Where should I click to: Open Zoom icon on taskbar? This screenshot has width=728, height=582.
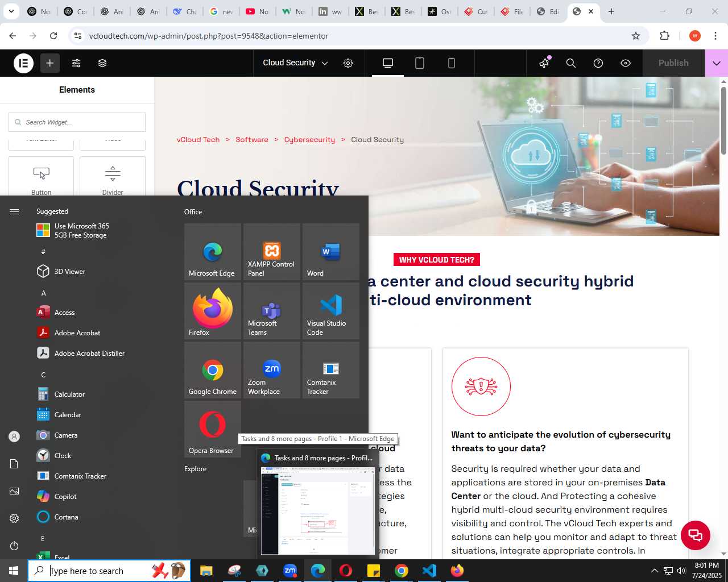(x=290, y=571)
